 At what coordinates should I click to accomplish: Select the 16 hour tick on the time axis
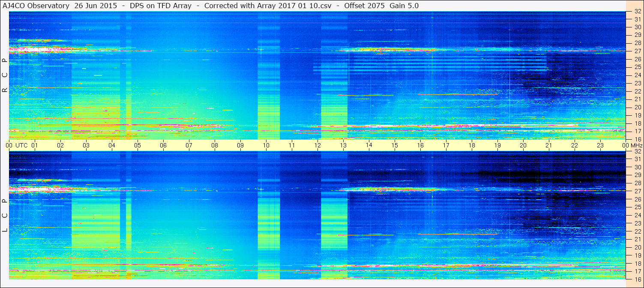[420, 145]
